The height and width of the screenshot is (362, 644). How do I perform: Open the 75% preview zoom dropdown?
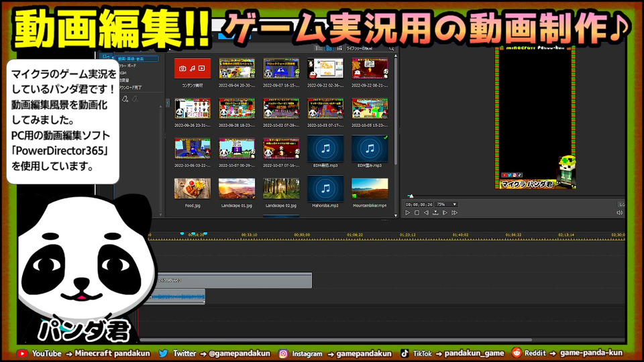[x=447, y=204]
